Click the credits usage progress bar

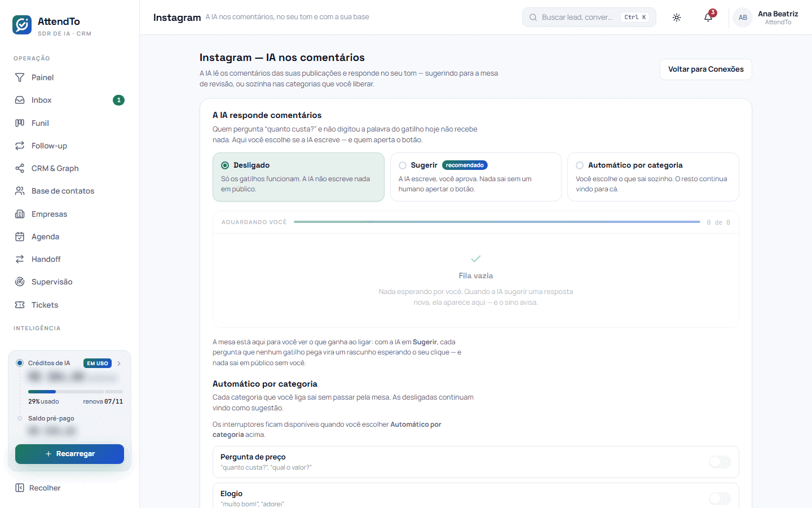[76, 392]
